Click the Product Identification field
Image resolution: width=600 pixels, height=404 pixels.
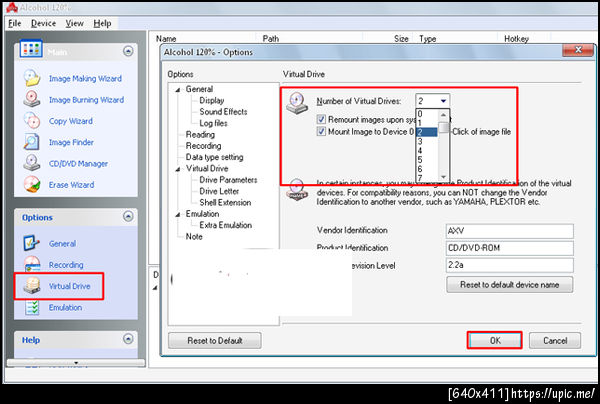[510, 248]
